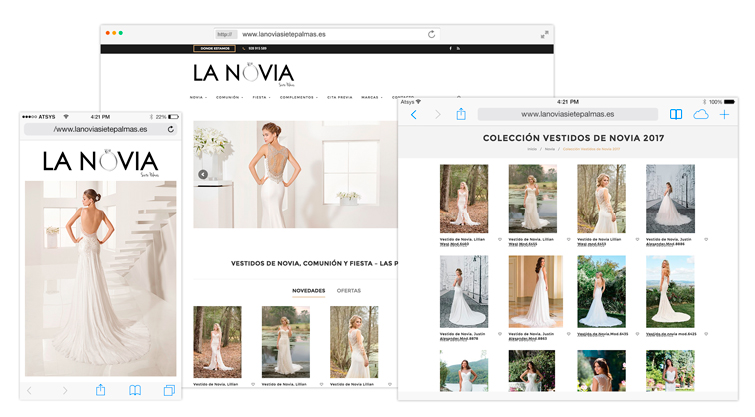This screenshot has height=417, width=755.
Task: Click Inicio breadcrumb on tablet page
Action: click(532, 149)
